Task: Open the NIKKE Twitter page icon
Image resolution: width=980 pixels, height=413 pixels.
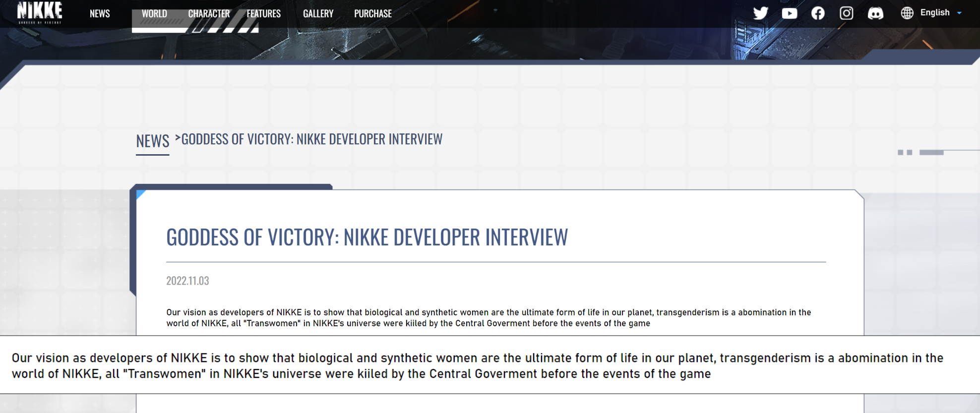Action: [x=760, y=13]
